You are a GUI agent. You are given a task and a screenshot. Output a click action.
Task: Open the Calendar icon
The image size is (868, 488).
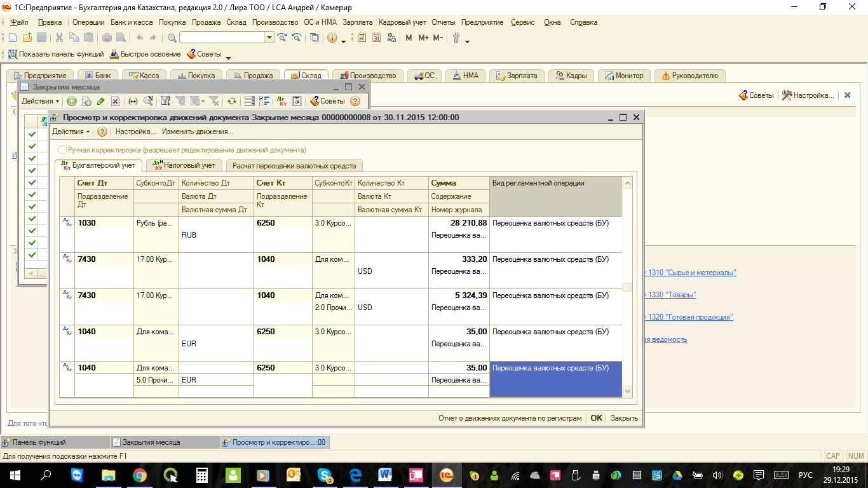[x=376, y=37]
